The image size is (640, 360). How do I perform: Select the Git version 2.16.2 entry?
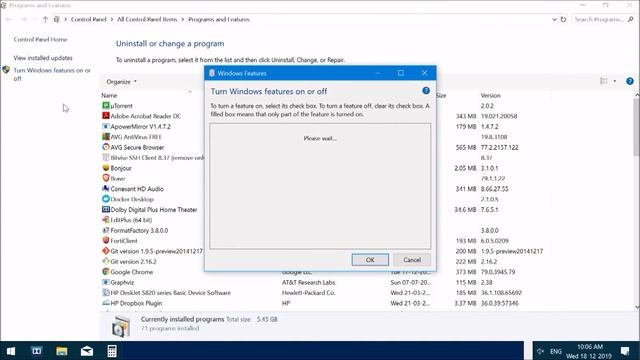pyautogui.click(x=133, y=261)
